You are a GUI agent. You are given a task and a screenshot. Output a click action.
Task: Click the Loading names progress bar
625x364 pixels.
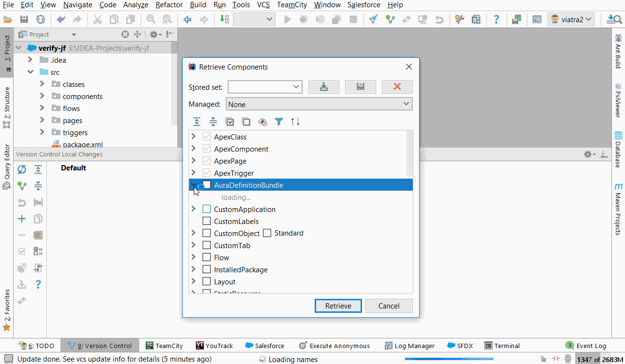(x=449, y=359)
